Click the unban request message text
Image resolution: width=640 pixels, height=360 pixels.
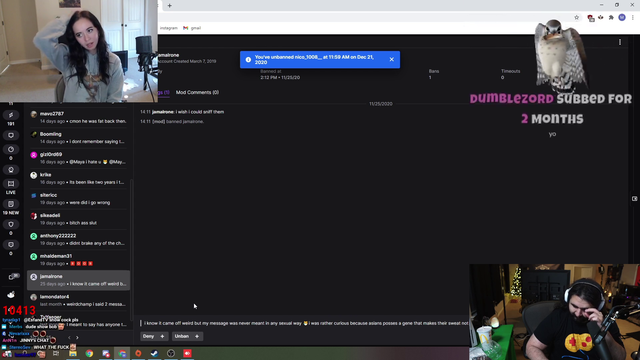pyautogui.click(x=306, y=323)
